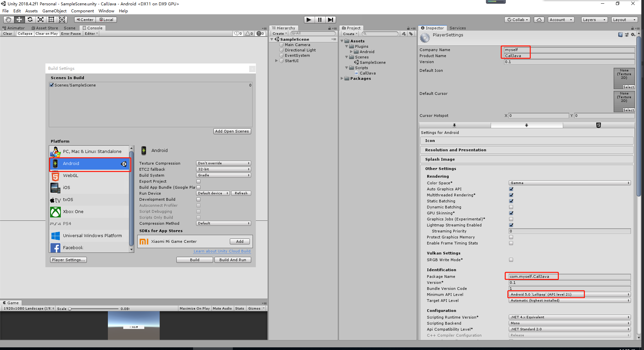Select the Hand tool in the toolbar

click(x=8, y=19)
